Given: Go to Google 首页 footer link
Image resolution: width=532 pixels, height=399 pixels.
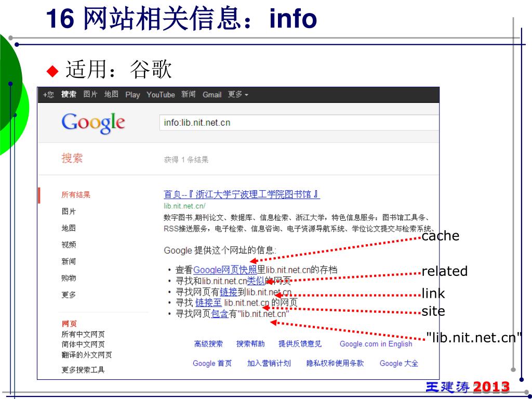Looking at the screenshot, I should [212, 363].
